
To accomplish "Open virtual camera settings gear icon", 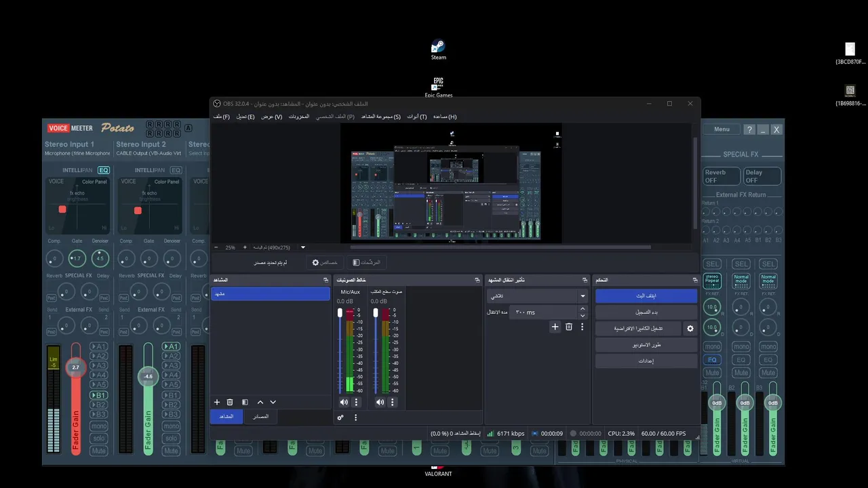I will (x=690, y=329).
